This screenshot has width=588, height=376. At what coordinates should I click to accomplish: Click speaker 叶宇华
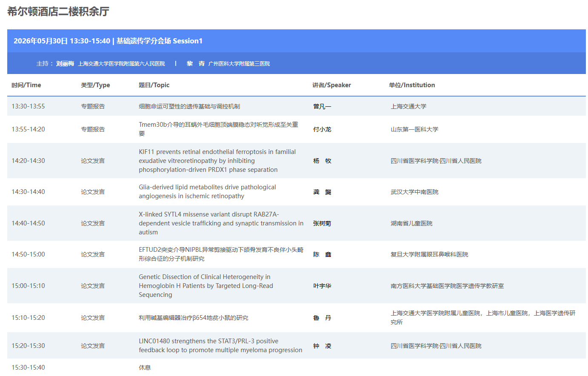322,286
